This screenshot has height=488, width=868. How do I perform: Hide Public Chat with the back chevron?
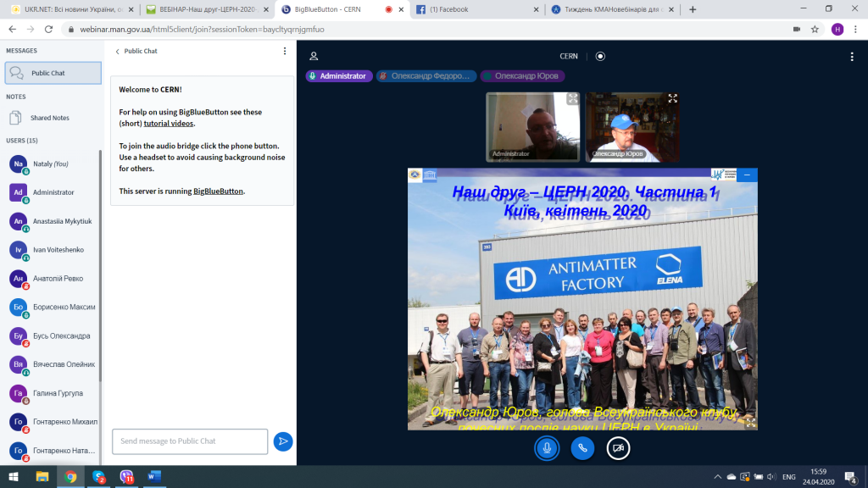tap(117, 51)
